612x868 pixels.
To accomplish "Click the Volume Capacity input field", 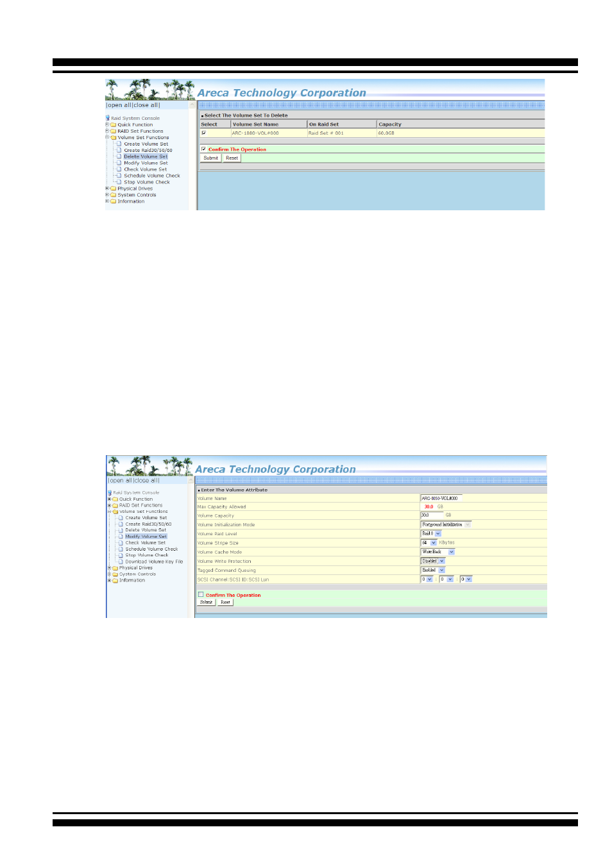I will (432, 515).
